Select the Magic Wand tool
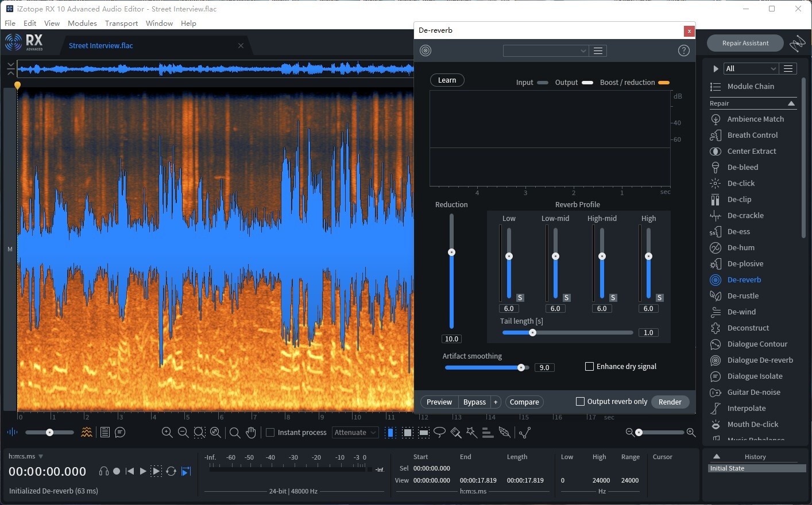 pyautogui.click(x=471, y=432)
